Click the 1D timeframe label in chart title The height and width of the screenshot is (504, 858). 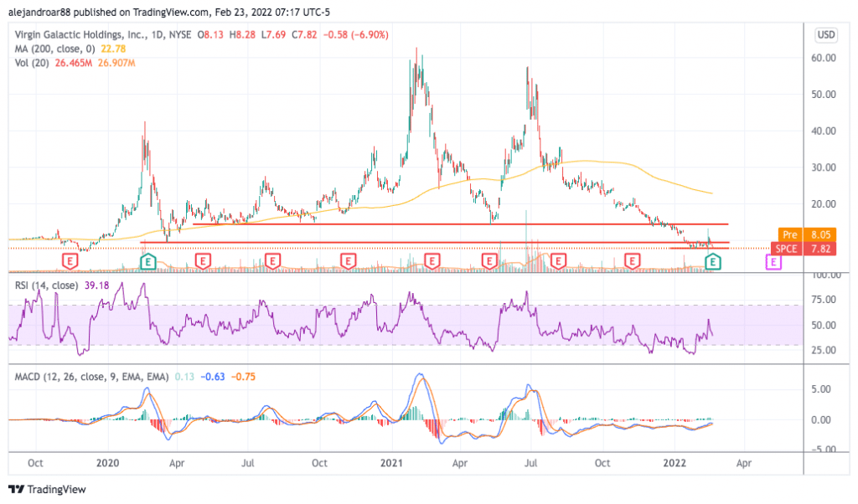point(157,34)
